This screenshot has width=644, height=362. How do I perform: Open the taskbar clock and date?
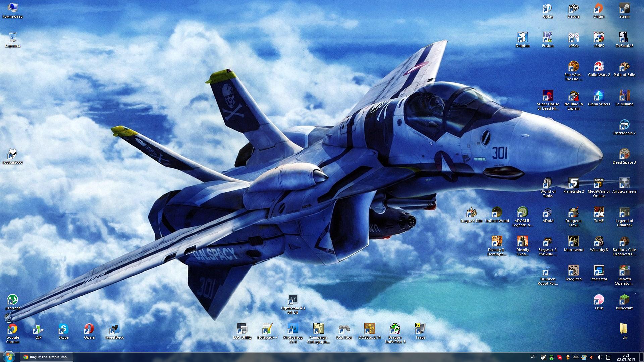626,357
